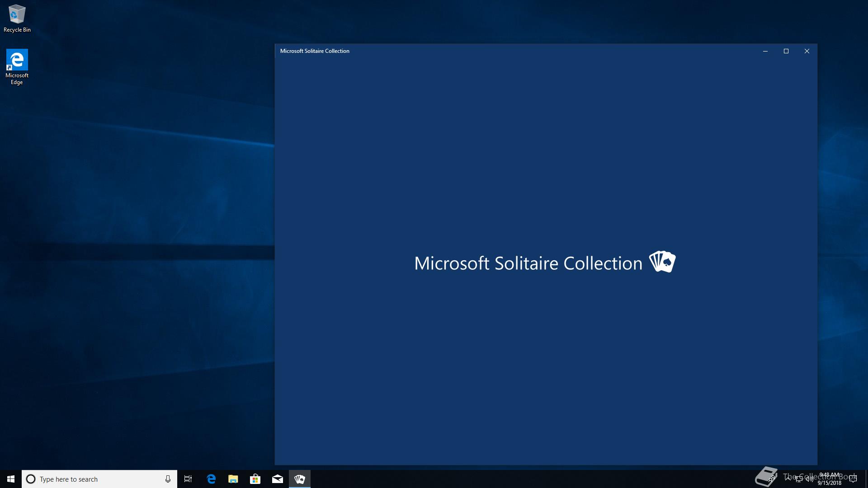
Task: Open the Recycle Bin desktop icon
Action: point(17,19)
